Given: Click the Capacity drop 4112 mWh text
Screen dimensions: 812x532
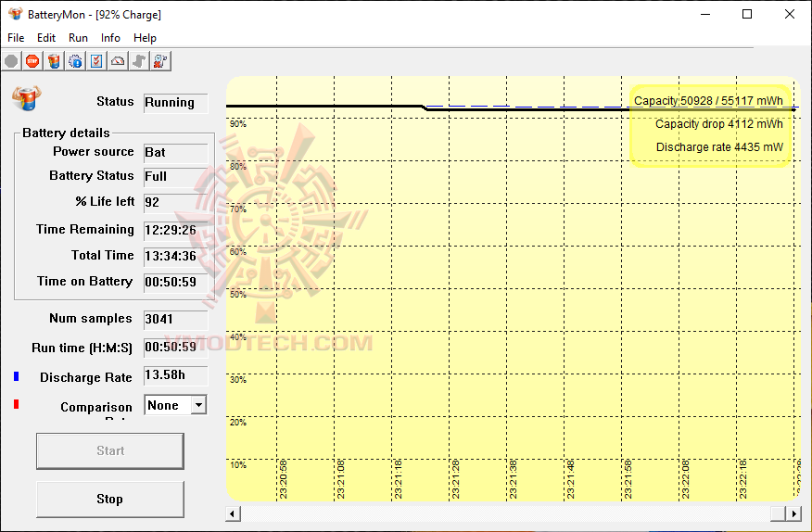Looking at the screenshot, I should (719, 124).
